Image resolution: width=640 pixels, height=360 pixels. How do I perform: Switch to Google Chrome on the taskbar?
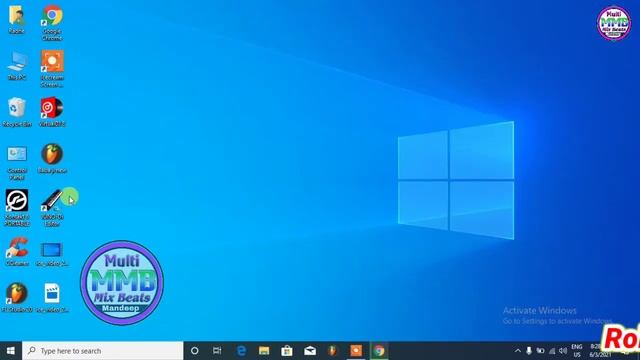pos(379,351)
